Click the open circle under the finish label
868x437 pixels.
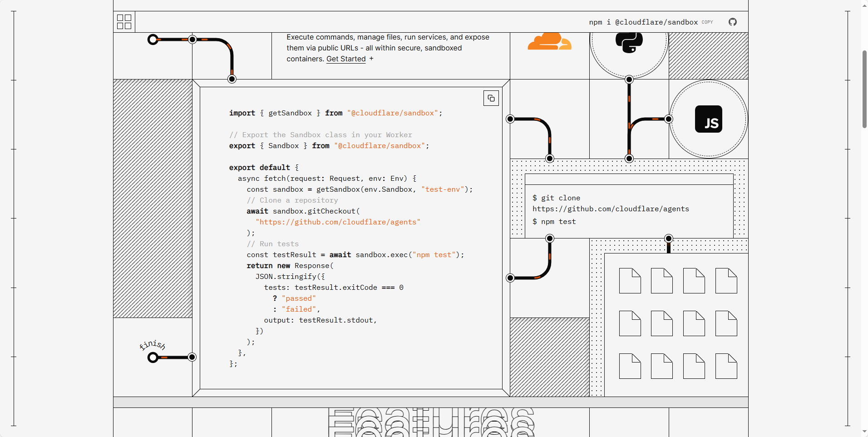153,358
